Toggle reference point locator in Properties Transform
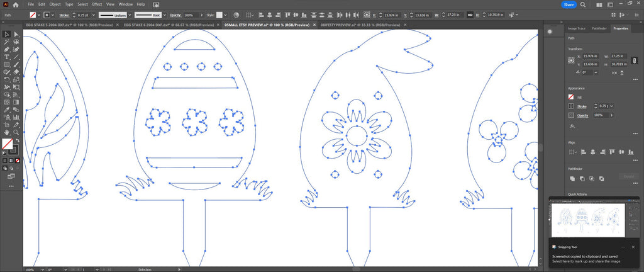The image size is (644, 272). click(x=571, y=60)
